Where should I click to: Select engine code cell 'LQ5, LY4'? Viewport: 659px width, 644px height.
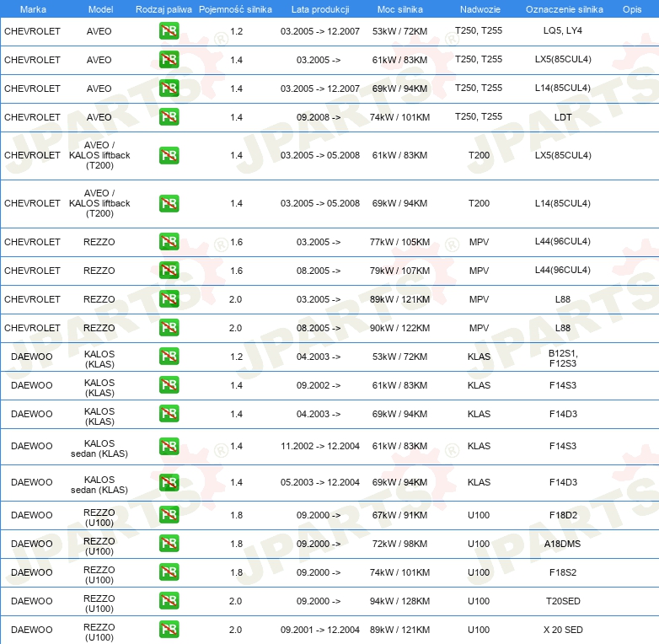(563, 30)
